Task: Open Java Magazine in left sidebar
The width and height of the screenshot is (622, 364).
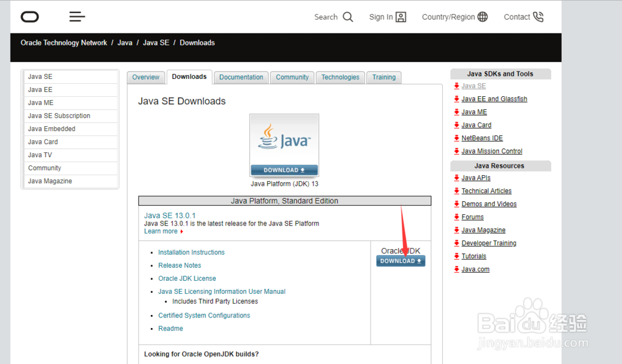Action: pyautogui.click(x=71, y=181)
